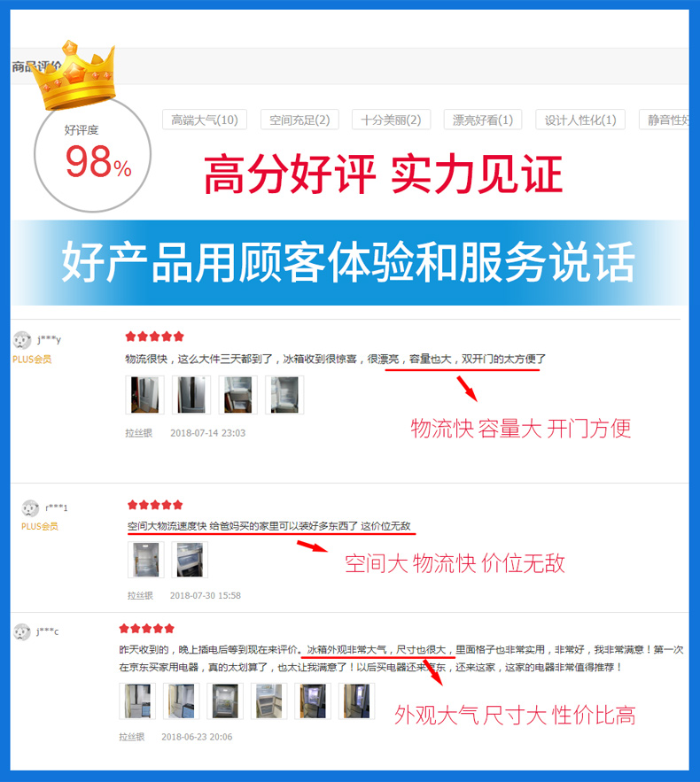700x782 pixels.
Task: Click PLUS会员 label under j***y
Action: tap(32, 359)
